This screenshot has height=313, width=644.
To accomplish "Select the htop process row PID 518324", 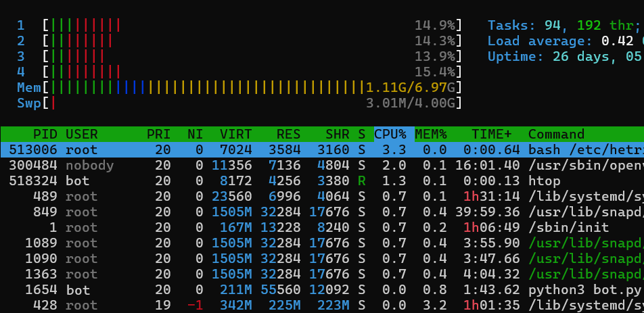I will coord(322,181).
